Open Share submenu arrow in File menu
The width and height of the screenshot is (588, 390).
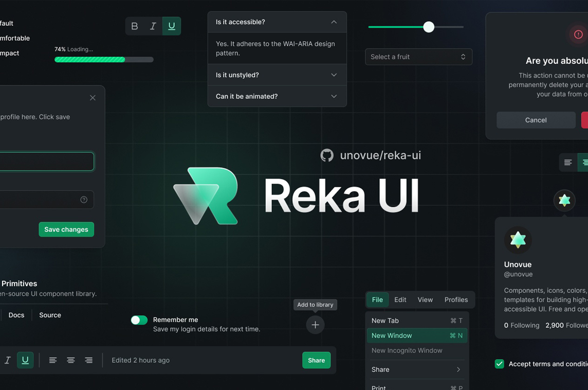tap(458, 370)
